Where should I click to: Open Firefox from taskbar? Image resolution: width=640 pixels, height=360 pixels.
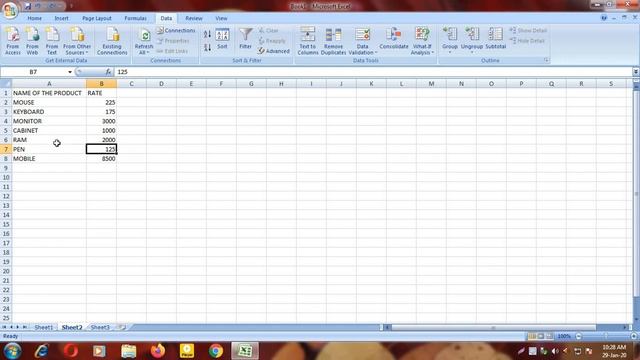click(158, 351)
